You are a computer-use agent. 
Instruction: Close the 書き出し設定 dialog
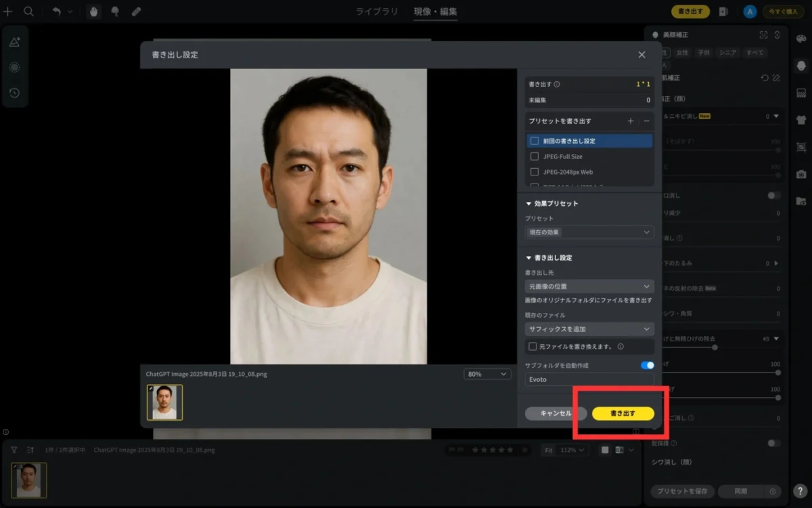(641, 55)
